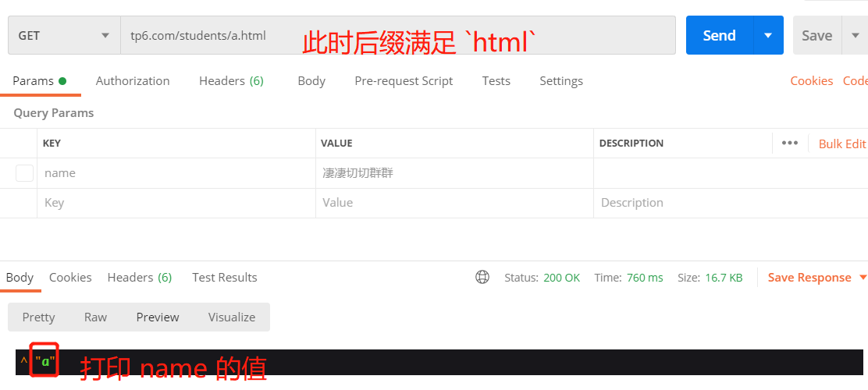The height and width of the screenshot is (390, 868).
Task: Open the Pre-request Script tab
Action: click(404, 81)
